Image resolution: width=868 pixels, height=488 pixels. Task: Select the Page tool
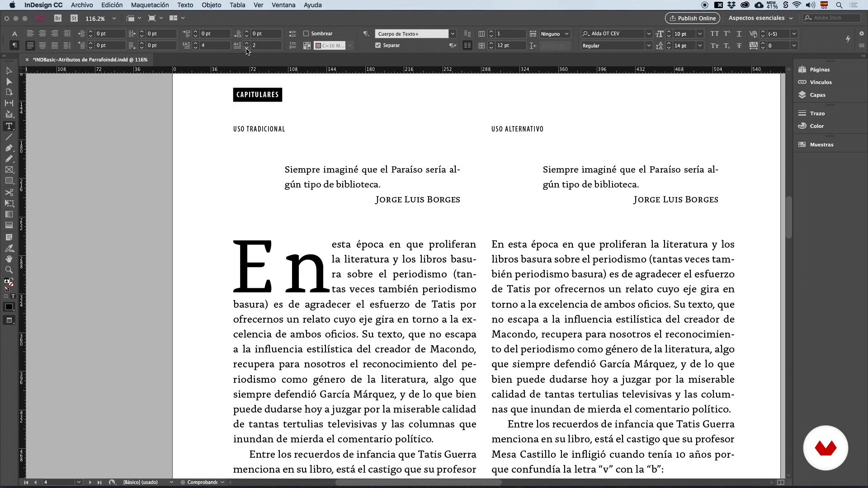point(9,92)
